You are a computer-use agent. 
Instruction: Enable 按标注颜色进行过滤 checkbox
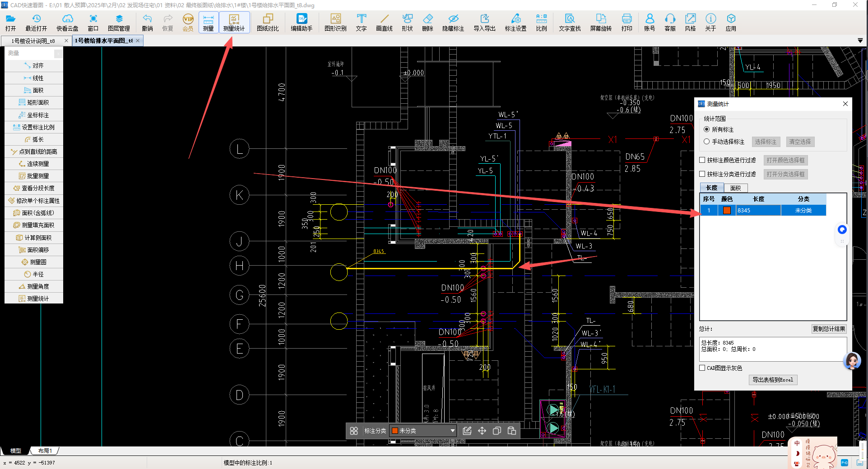tap(702, 160)
